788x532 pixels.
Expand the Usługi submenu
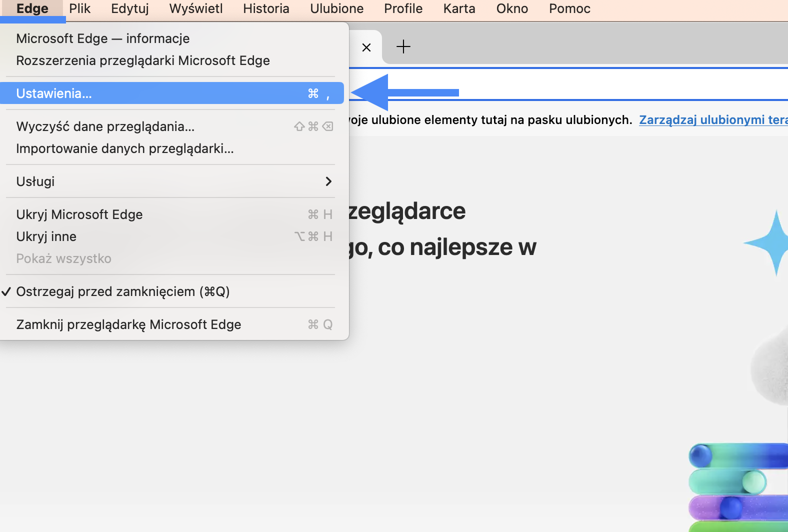172,181
